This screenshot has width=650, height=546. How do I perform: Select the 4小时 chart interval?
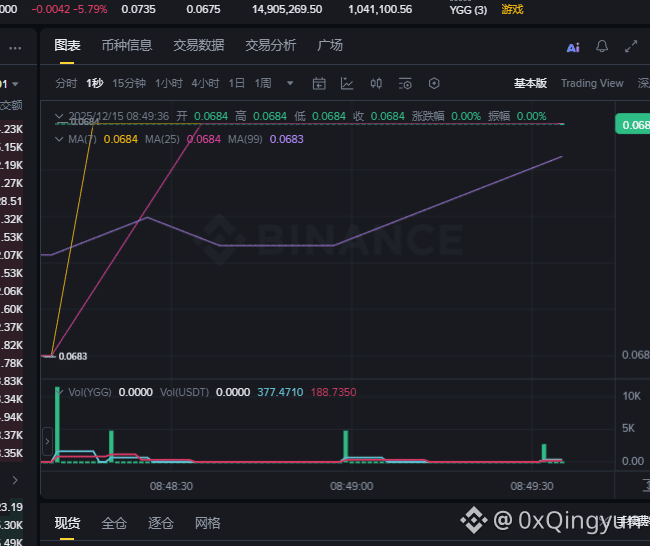pos(205,83)
